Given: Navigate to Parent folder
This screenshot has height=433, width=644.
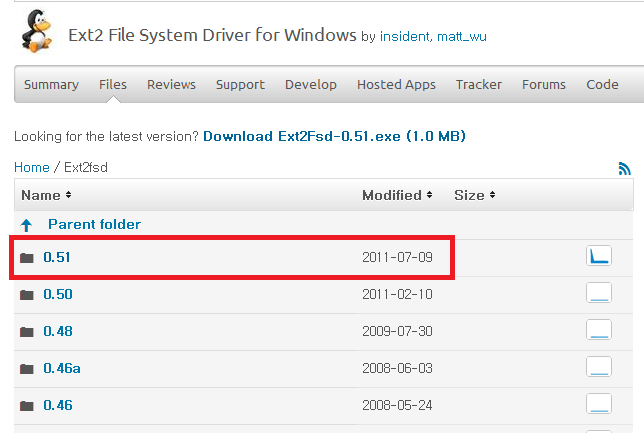Looking at the screenshot, I should tap(94, 224).
